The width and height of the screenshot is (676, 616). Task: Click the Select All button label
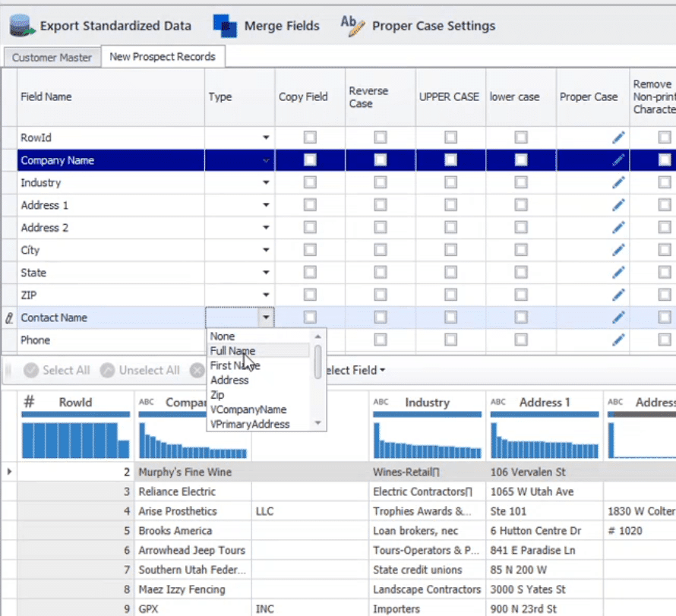66,371
